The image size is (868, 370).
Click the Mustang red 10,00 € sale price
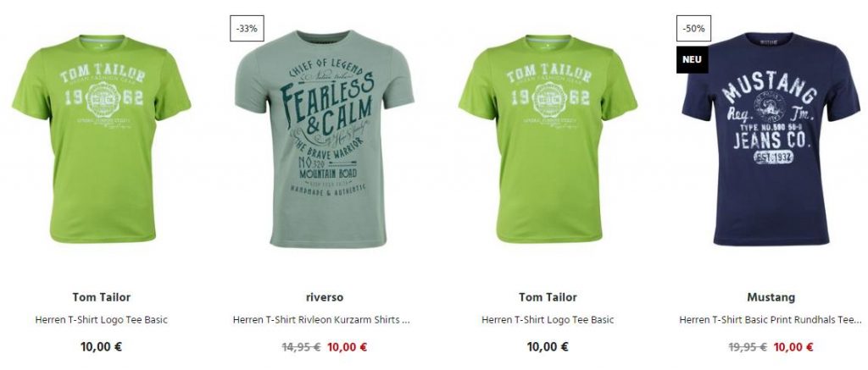[793, 347]
